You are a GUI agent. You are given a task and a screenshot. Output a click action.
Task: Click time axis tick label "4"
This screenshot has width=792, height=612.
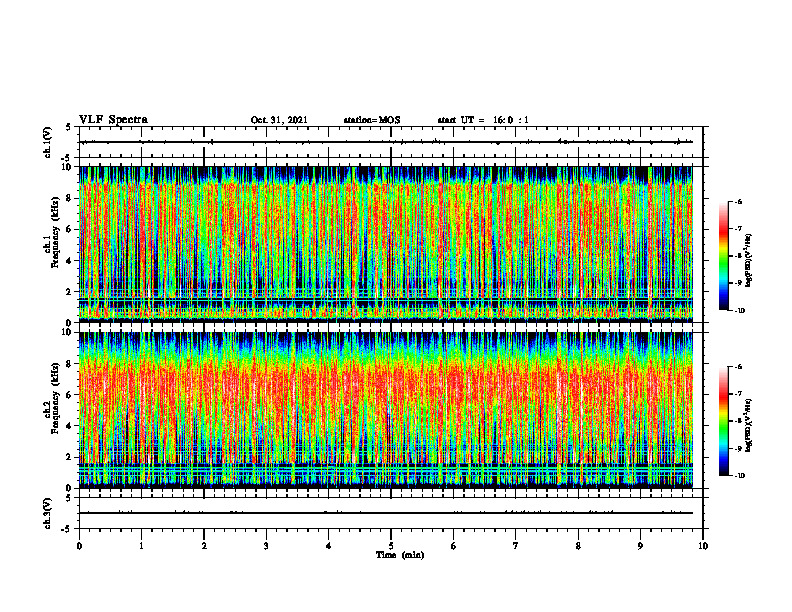pos(329,546)
